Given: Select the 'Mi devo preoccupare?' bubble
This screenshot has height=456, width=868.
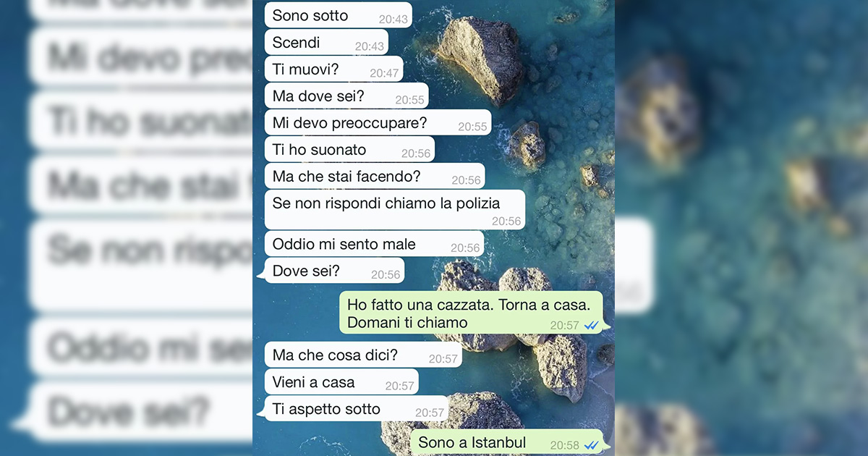Looking at the screenshot, I should [x=378, y=123].
